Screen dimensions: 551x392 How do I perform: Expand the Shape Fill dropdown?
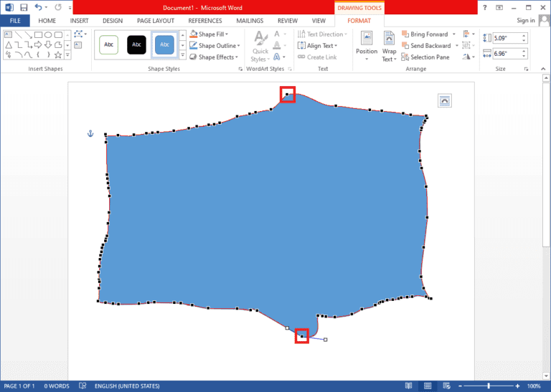[227, 34]
